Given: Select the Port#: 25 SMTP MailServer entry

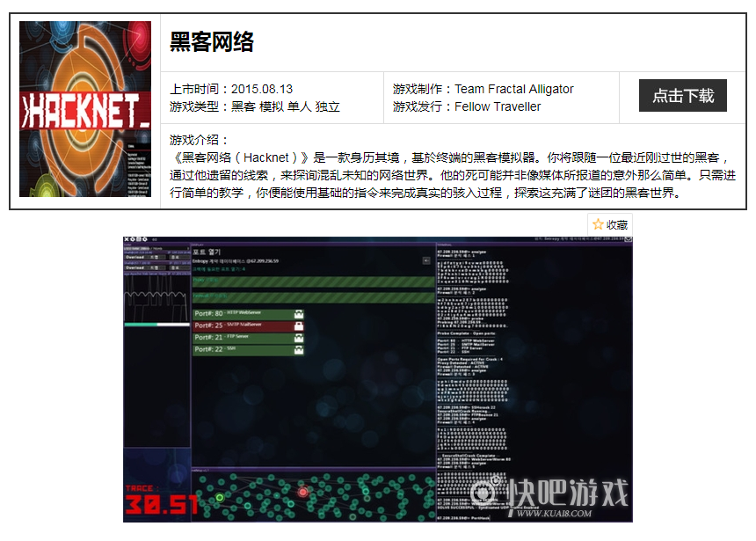Looking at the screenshot, I should [x=248, y=325].
